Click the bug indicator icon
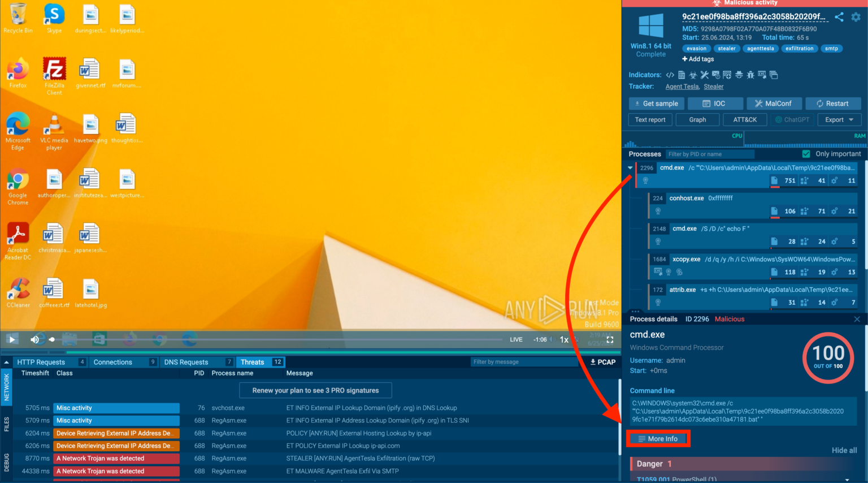Image resolution: width=868 pixels, height=483 pixels. [x=750, y=75]
